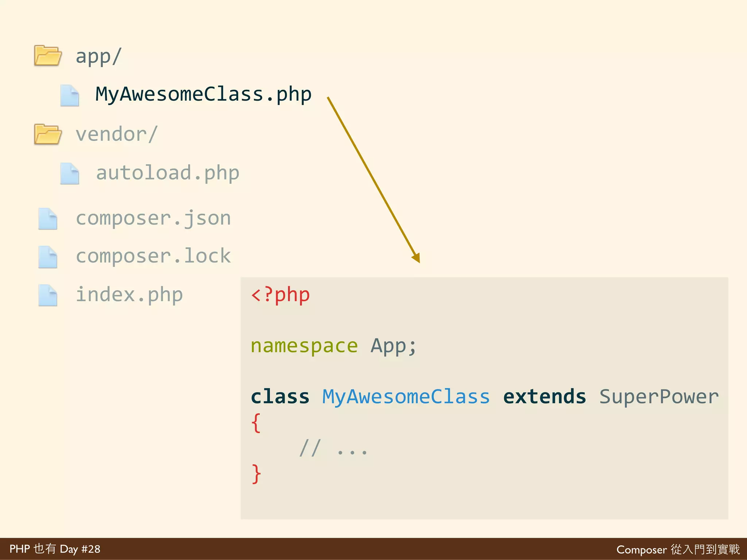Image resolution: width=747 pixels, height=560 pixels.
Task: Click the App; namespace name
Action: pyautogui.click(x=394, y=346)
